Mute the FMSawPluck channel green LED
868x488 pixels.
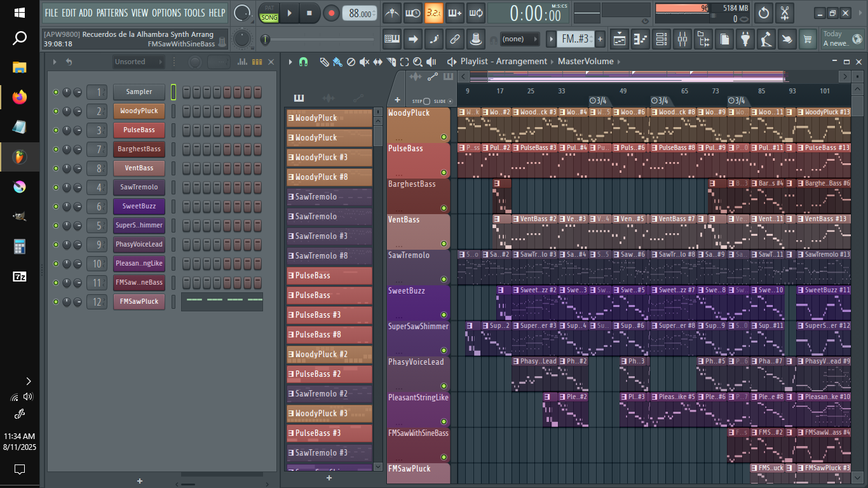click(56, 302)
